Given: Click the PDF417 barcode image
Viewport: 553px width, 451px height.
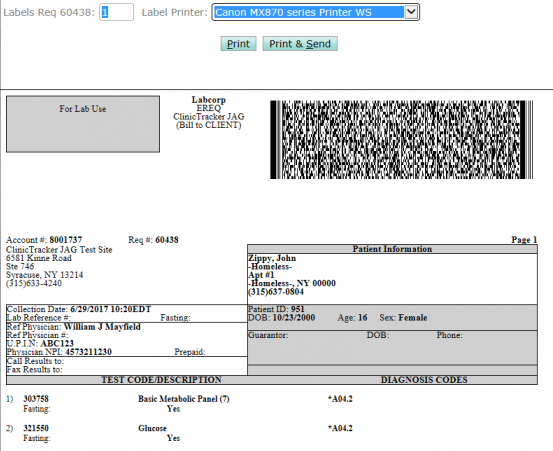Looking at the screenshot, I should (x=401, y=140).
